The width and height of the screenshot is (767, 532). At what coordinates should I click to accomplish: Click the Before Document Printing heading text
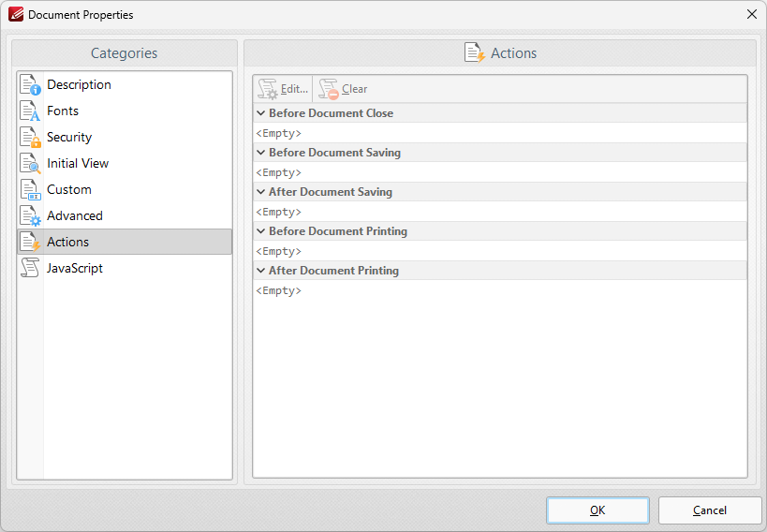pos(338,231)
